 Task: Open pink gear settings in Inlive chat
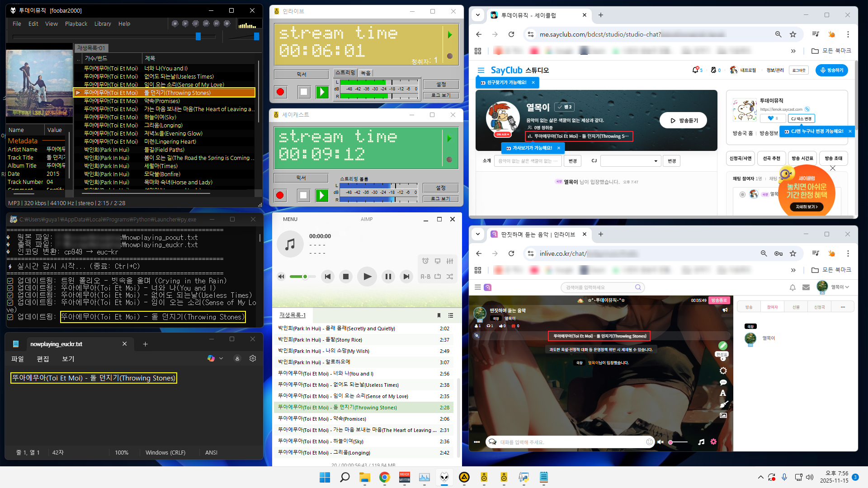point(713,442)
